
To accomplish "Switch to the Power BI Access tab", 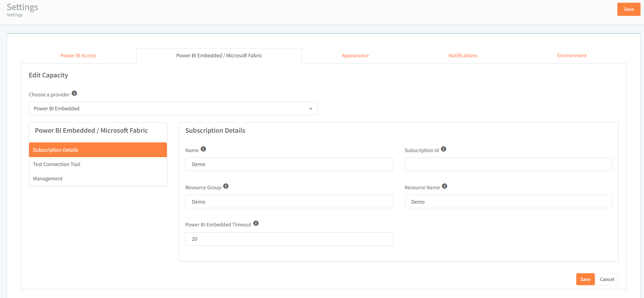I will [78, 56].
